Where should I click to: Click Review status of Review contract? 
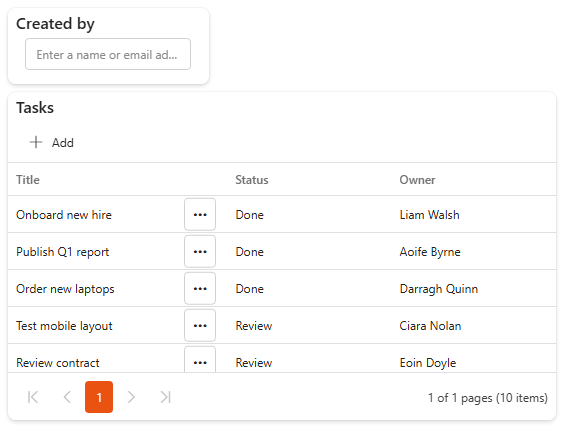click(x=254, y=363)
